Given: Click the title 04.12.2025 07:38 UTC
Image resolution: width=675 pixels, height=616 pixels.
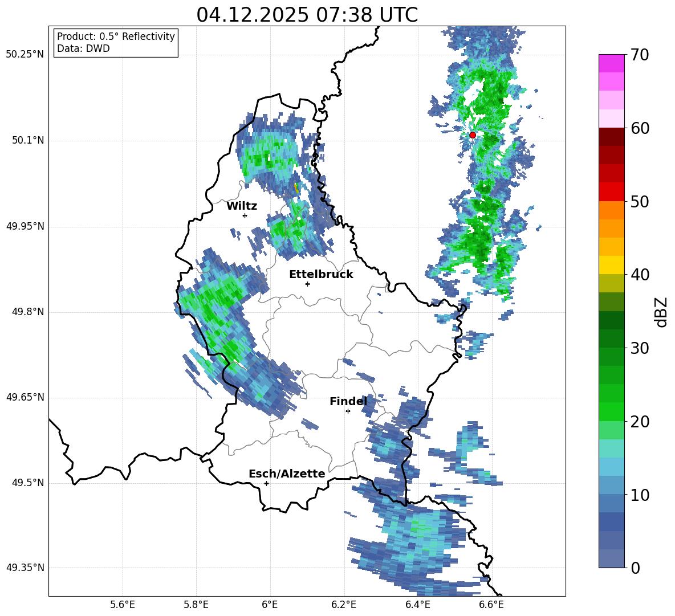Looking at the screenshot, I should [307, 15].
